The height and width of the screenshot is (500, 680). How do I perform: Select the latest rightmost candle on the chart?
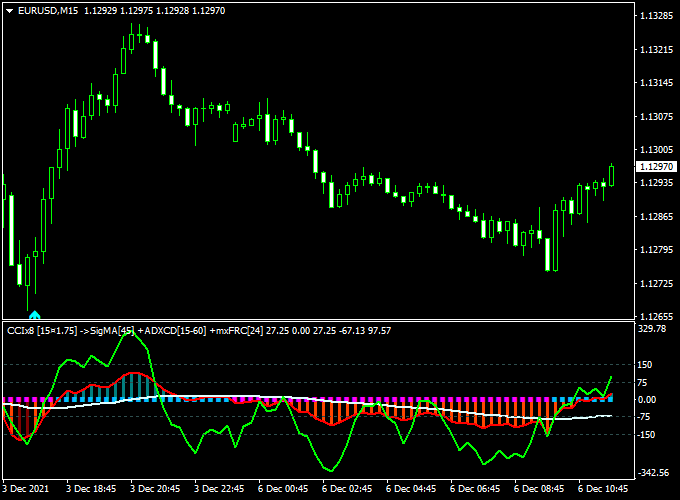[611, 176]
